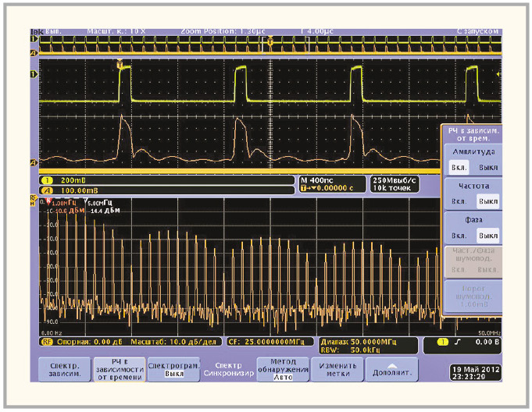This screenshot has width=532, height=412.
Task: Click the orange A badge at 100.00mB
Action: click(x=45, y=188)
